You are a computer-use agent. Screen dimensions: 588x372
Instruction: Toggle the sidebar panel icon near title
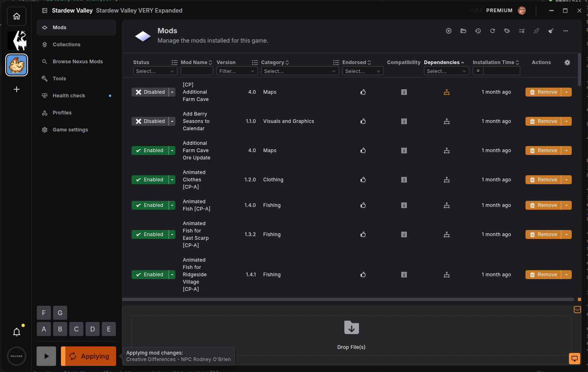[x=45, y=11]
